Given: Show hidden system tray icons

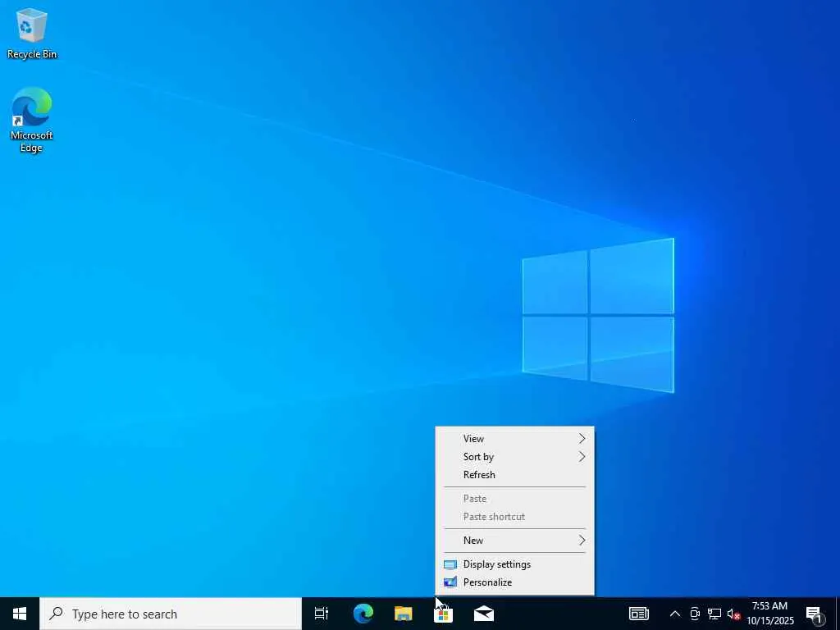Looking at the screenshot, I should (675, 614).
